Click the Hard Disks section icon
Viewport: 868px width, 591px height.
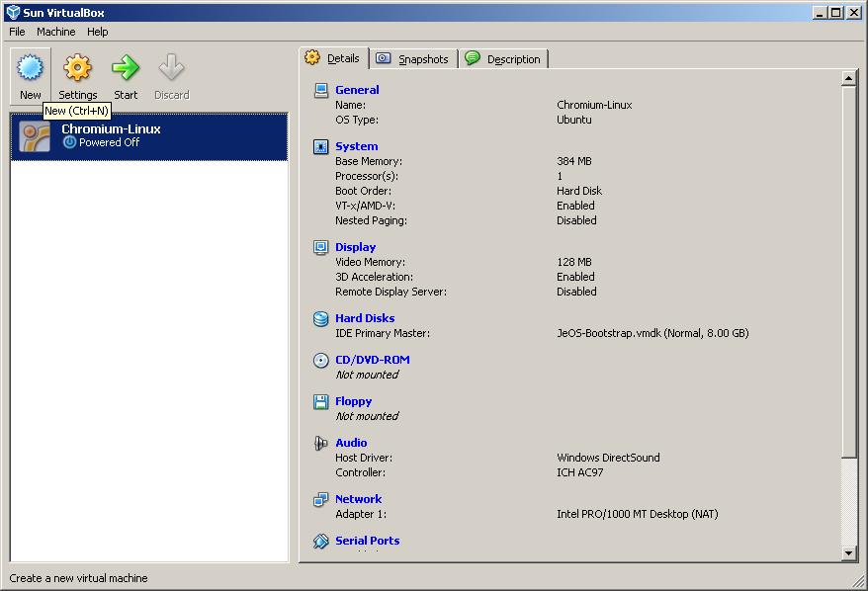pyautogui.click(x=321, y=318)
